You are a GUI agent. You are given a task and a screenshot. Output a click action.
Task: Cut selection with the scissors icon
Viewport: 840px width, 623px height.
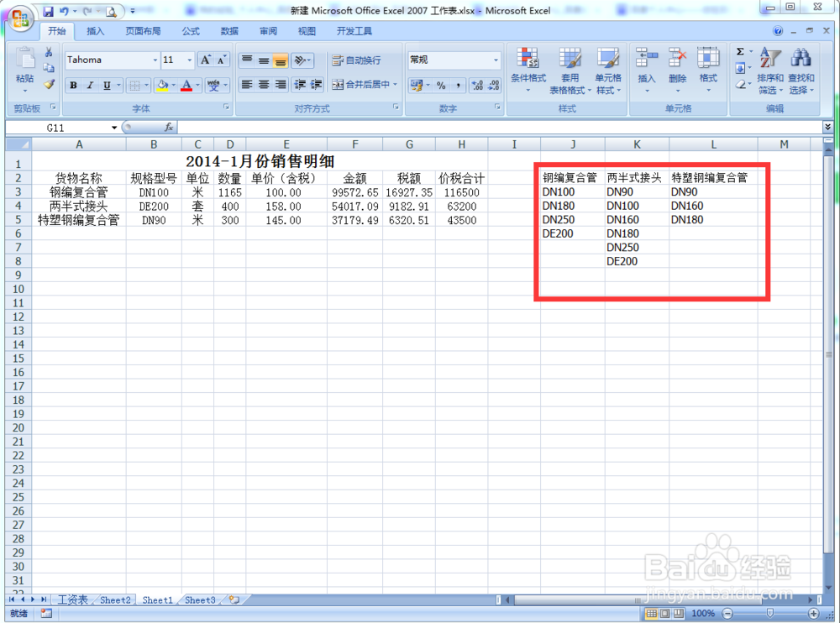click(x=49, y=51)
